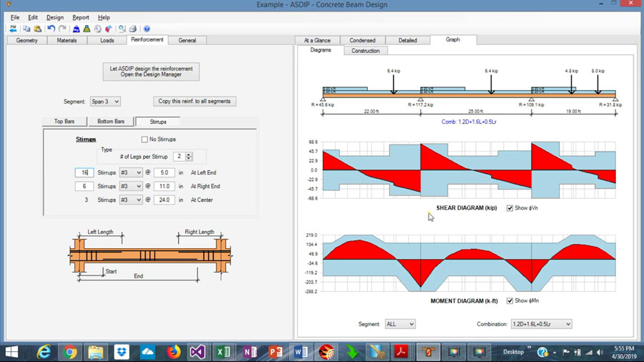Open Word from the taskbar

[x=301, y=352]
